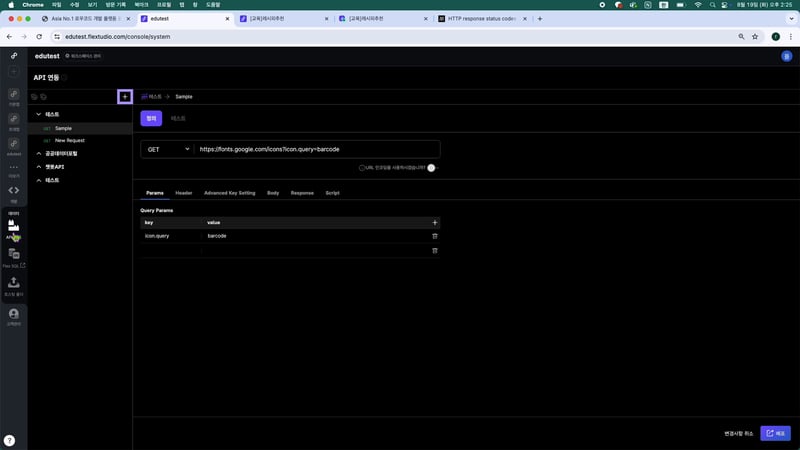Click the request URL input field
The image size is (800, 450).
click(x=315, y=149)
